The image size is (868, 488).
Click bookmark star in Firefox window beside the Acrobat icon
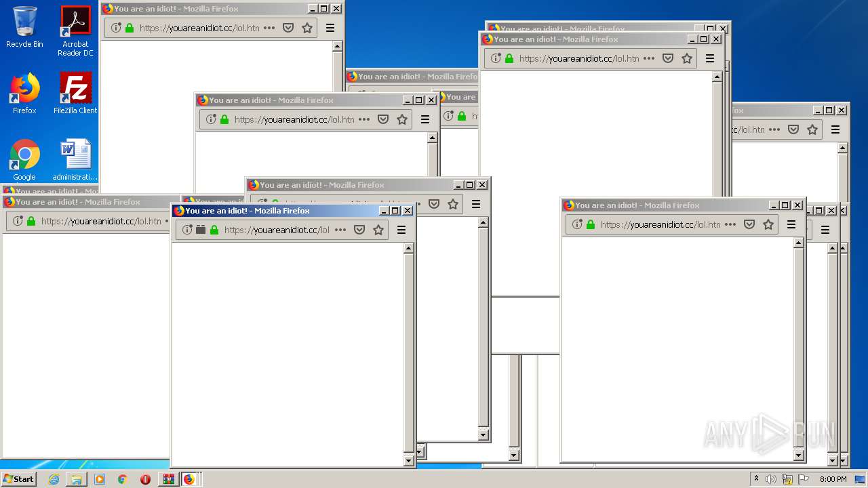pyautogui.click(x=307, y=28)
